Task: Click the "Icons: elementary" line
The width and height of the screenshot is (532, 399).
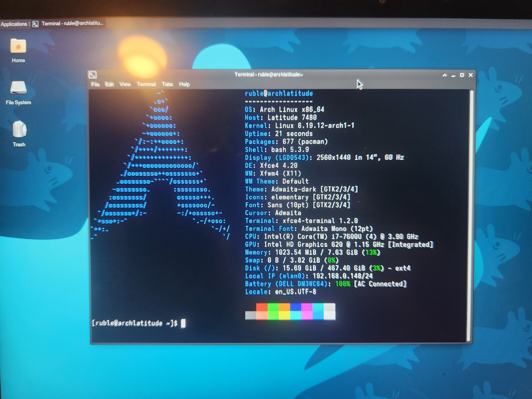Action: (298, 197)
